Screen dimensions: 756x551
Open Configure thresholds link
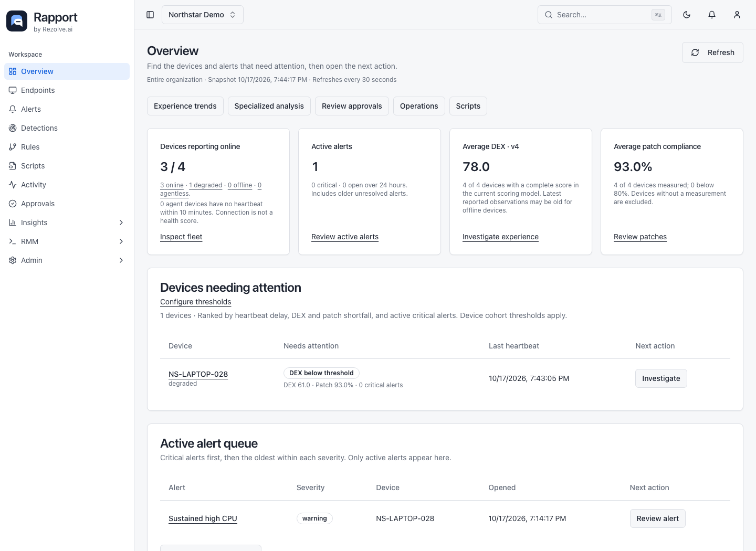[195, 302]
